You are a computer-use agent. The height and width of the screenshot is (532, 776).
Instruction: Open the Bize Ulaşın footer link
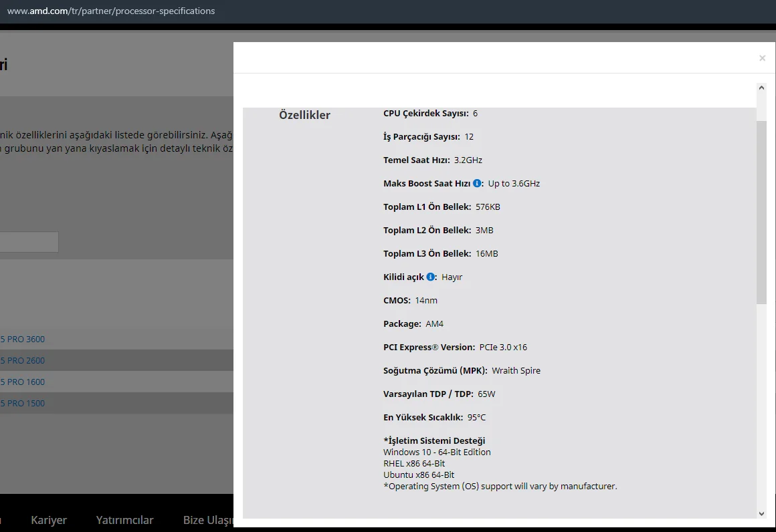(x=208, y=520)
